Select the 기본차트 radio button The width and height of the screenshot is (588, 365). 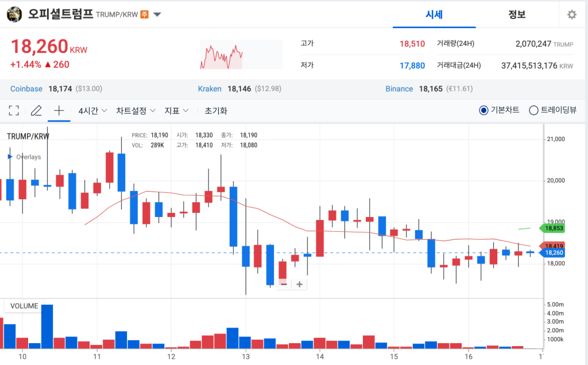coord(483,110)
